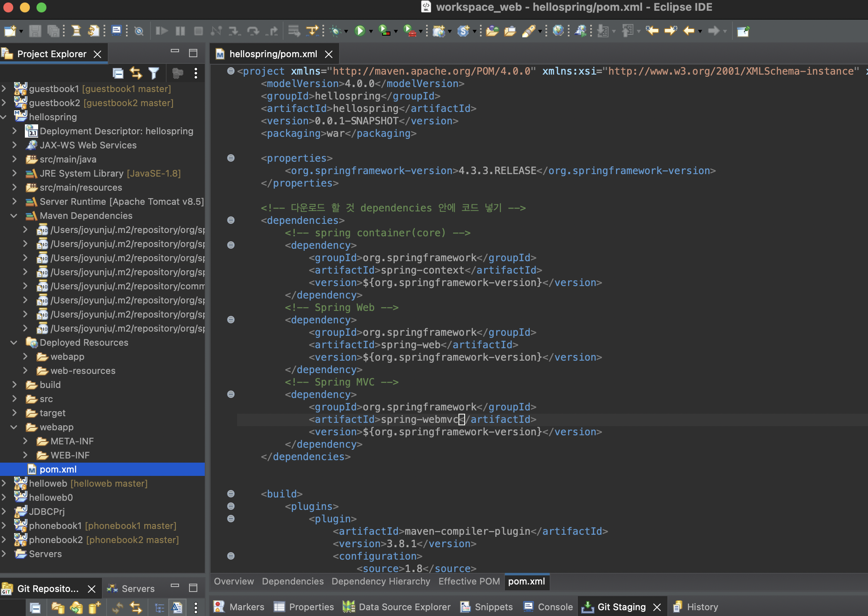The height and width of the screenshot is (616, 868).
Task: Click the Debug bug icon
Action: tap(335, 31)
